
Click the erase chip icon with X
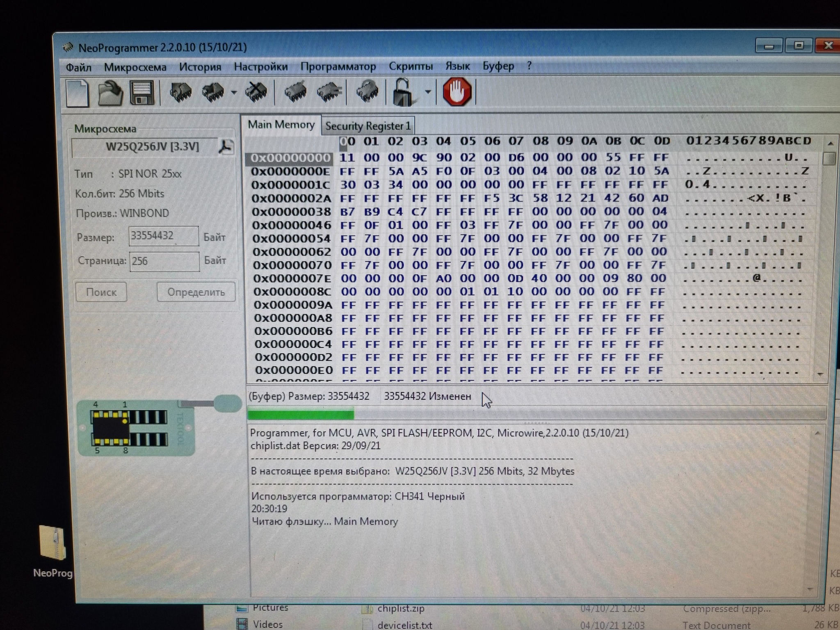(x=256, y=92)
